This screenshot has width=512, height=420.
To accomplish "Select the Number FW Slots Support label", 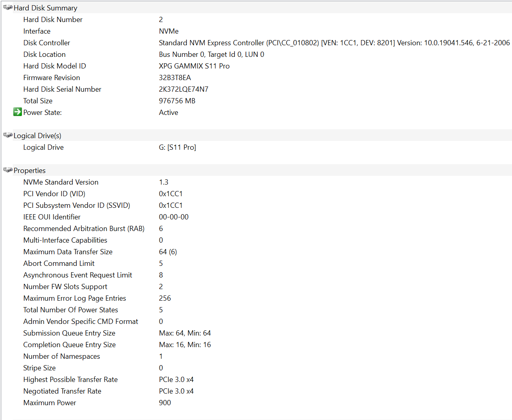I will coord(65,287).
